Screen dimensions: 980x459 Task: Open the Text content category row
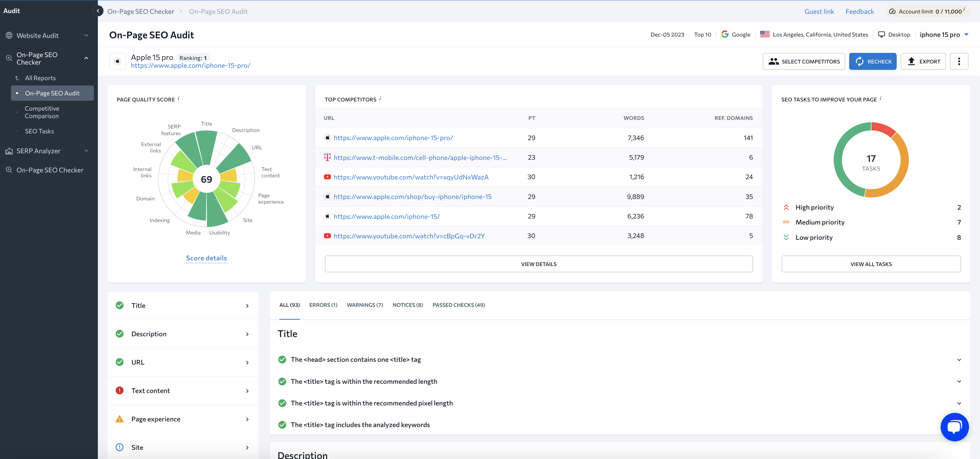183,391
